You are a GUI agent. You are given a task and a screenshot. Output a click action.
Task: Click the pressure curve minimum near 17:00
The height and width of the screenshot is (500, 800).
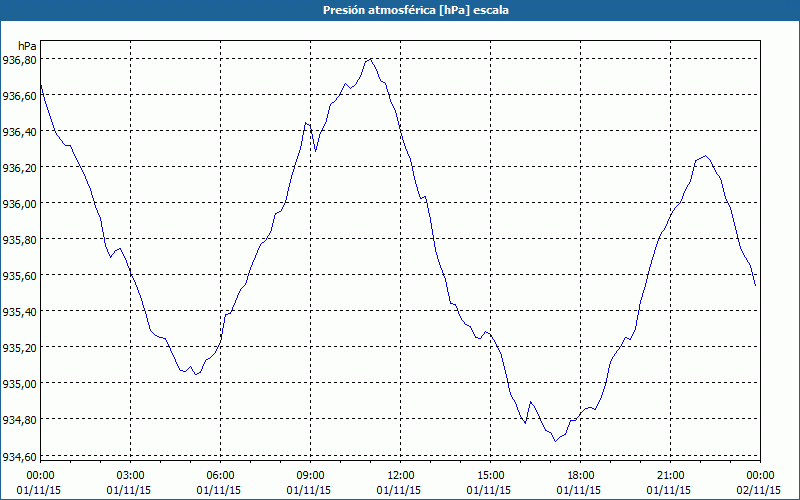coord(555,441)
